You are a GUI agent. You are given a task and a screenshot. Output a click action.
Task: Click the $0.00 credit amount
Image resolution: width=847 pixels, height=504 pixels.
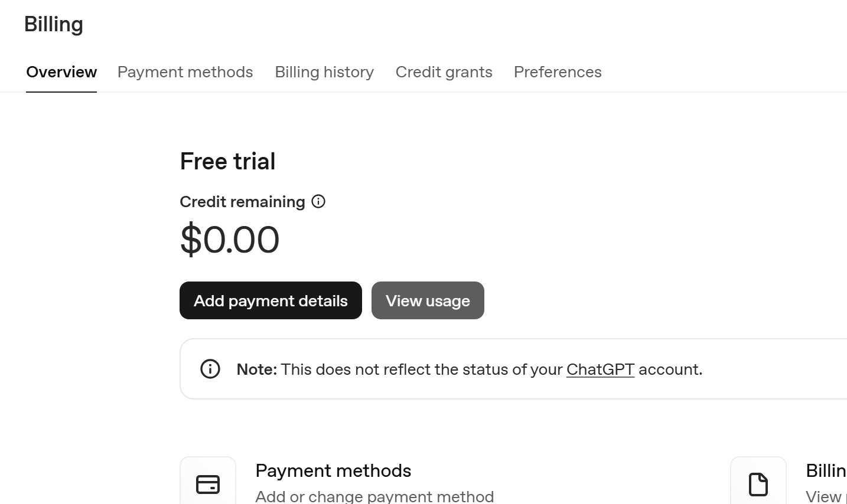click(x=230, y=240)
